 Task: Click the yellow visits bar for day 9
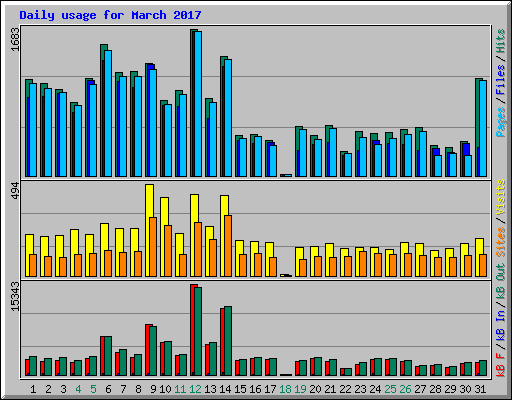click(150, 230)
